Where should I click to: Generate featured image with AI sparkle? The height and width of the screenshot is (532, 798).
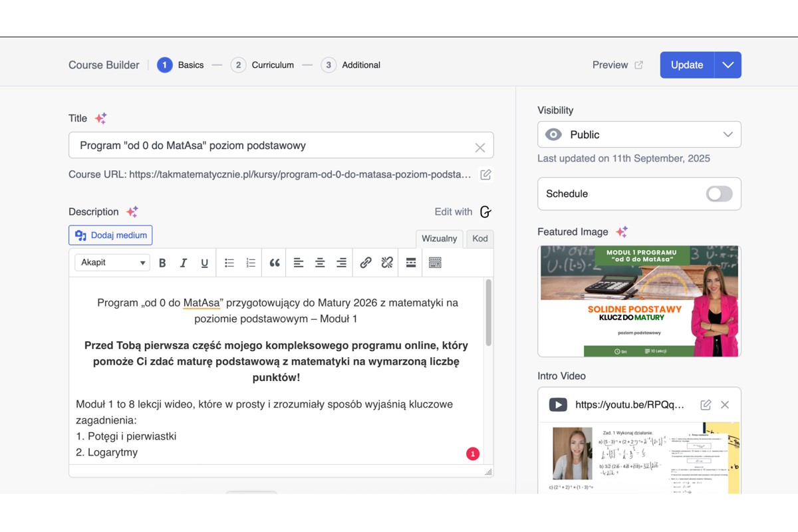pos(622,231)
